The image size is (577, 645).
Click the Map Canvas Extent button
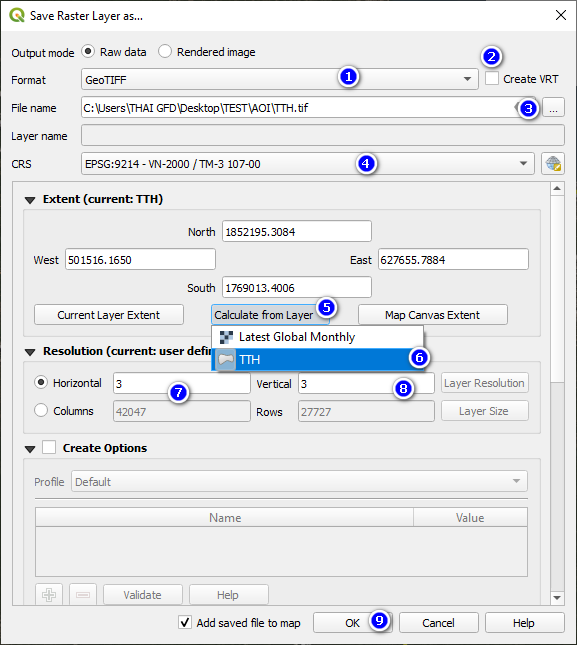[x=433, y=315]
